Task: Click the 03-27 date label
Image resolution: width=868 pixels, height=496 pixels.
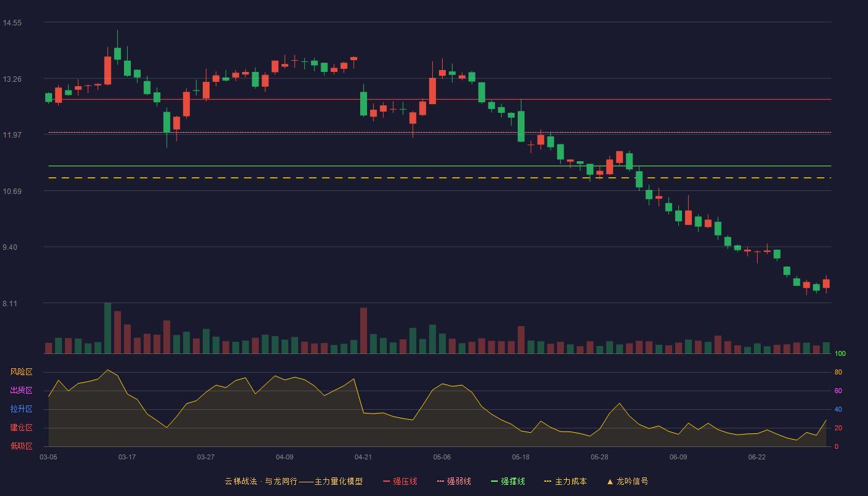Action: tap(206, 457)
